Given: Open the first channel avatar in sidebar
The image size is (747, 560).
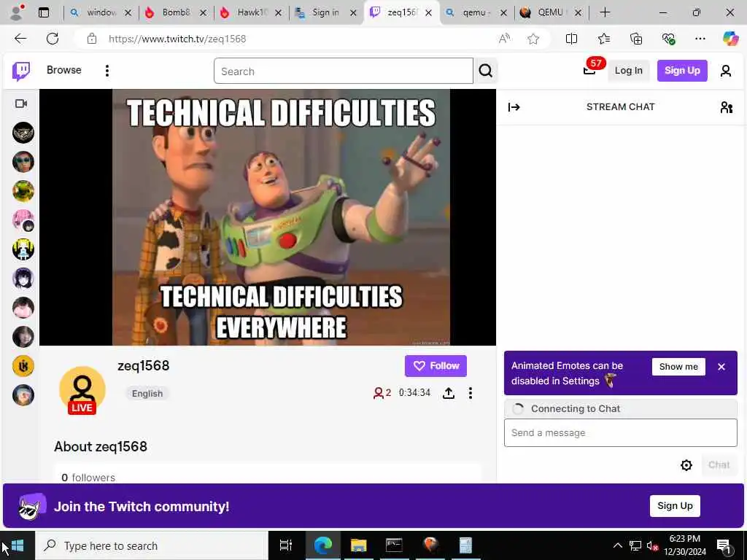Looking at the screenshot, I should click(23, 133).
